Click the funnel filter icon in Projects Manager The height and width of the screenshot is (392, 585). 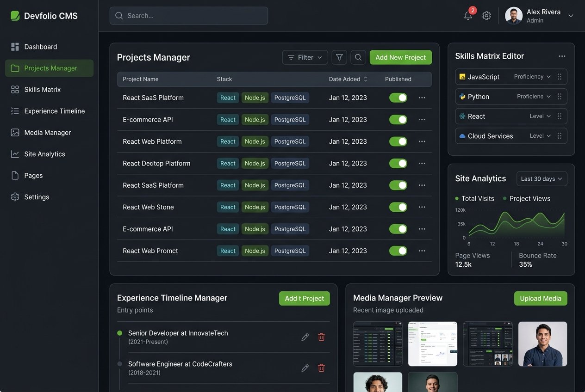point(339,57)
